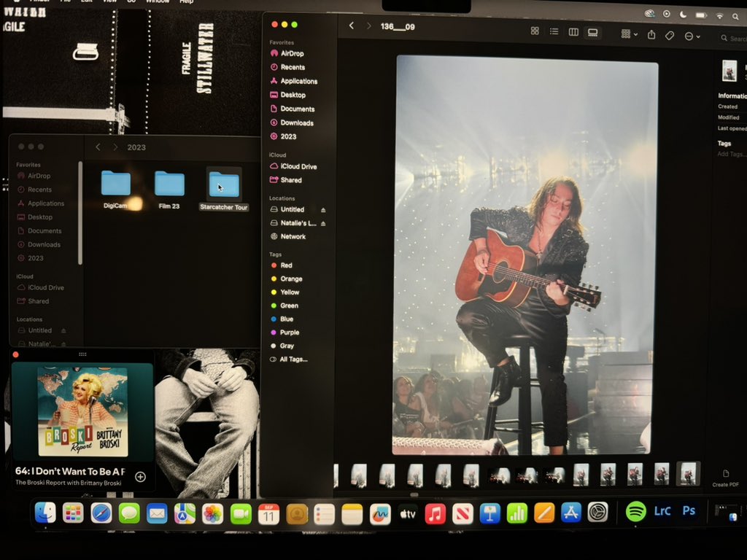Select the last thumbnail in the gallery filmstrip

point(688,474)
